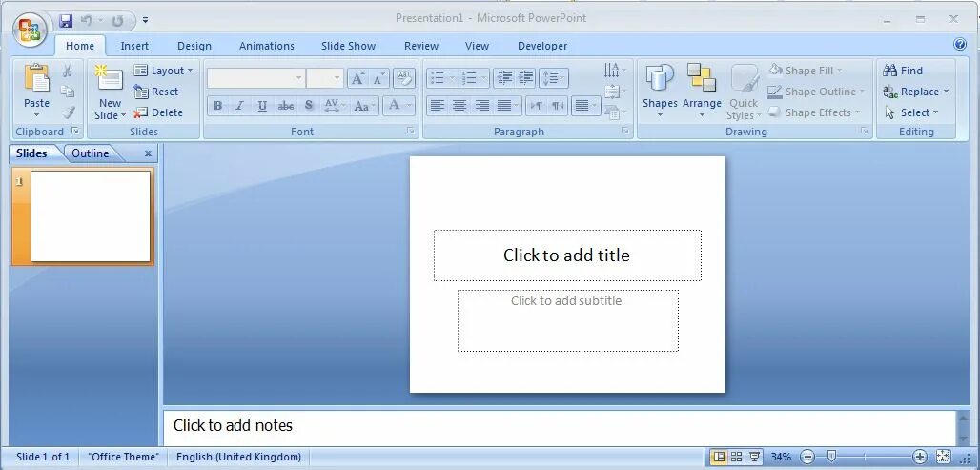
Task: Open the Shape Effects dropdown
Action: pos(814,112)
